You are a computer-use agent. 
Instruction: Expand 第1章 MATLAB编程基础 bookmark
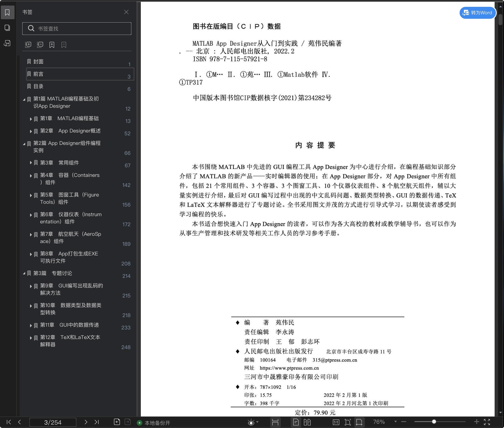coord(31,119)
